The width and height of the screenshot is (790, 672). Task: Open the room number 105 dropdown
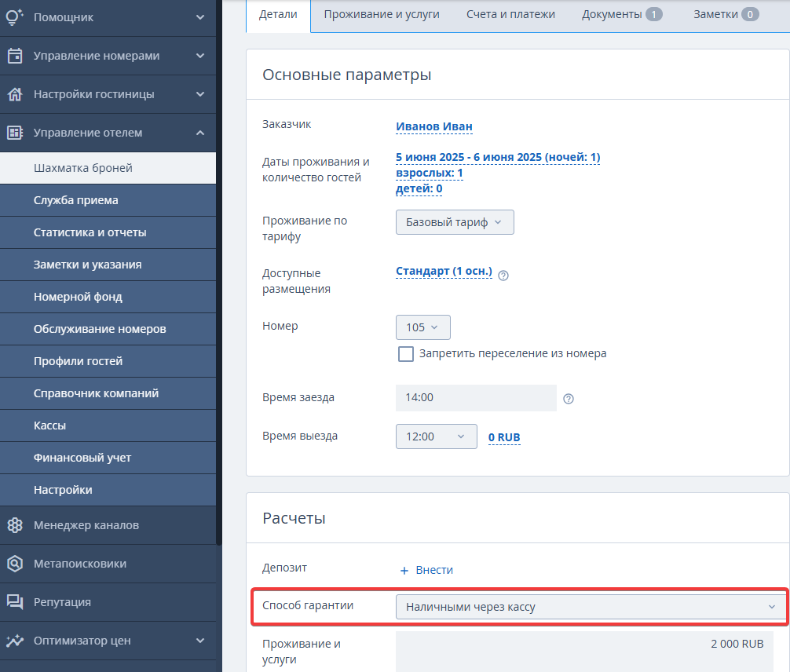pyautogui.click(x=422, y=327)
